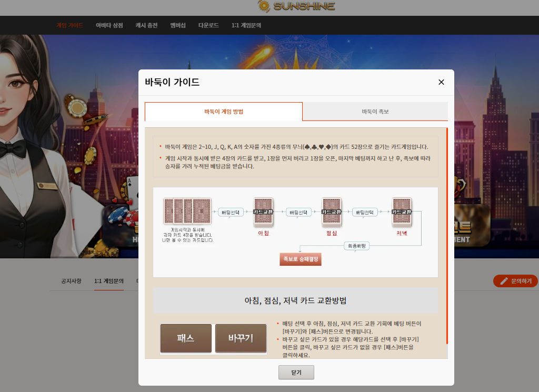
Task: Click the 패스 button image
Action: (x=186, y=338)
